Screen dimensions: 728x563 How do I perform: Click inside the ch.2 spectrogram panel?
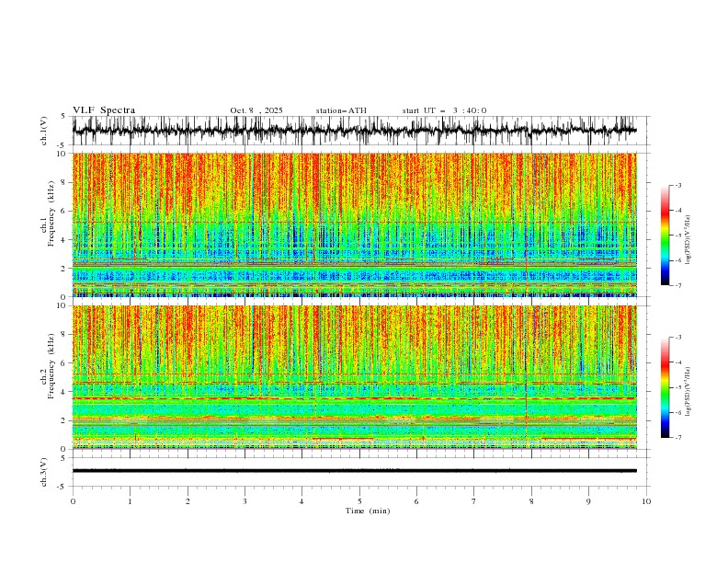tap(354, 377)
